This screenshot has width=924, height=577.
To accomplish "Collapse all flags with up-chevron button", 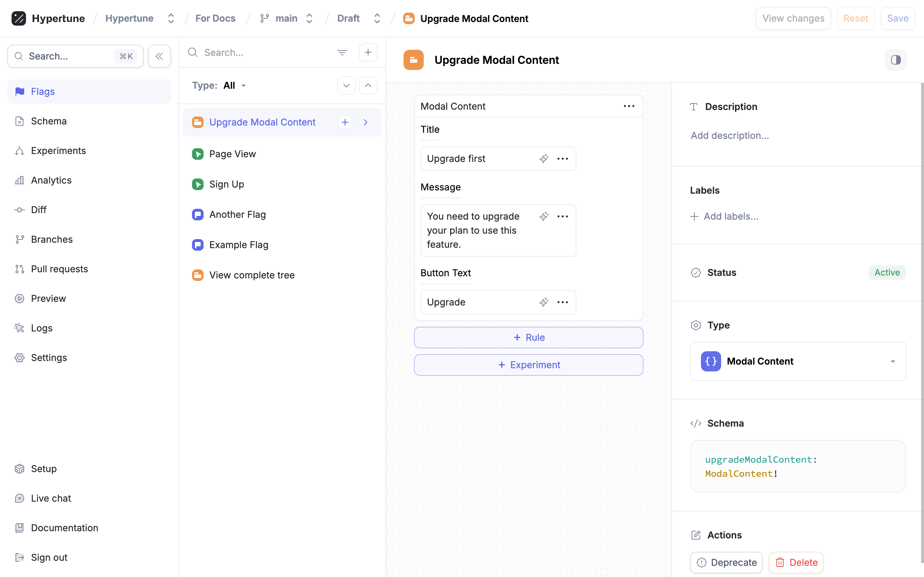I will (x=368, y=85).
